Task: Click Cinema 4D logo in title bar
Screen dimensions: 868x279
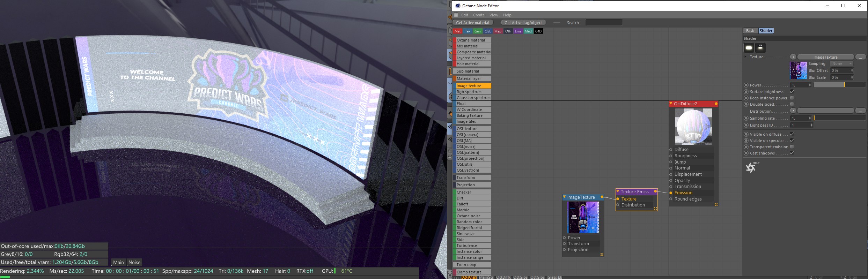Action: click(x=458, y=6)
